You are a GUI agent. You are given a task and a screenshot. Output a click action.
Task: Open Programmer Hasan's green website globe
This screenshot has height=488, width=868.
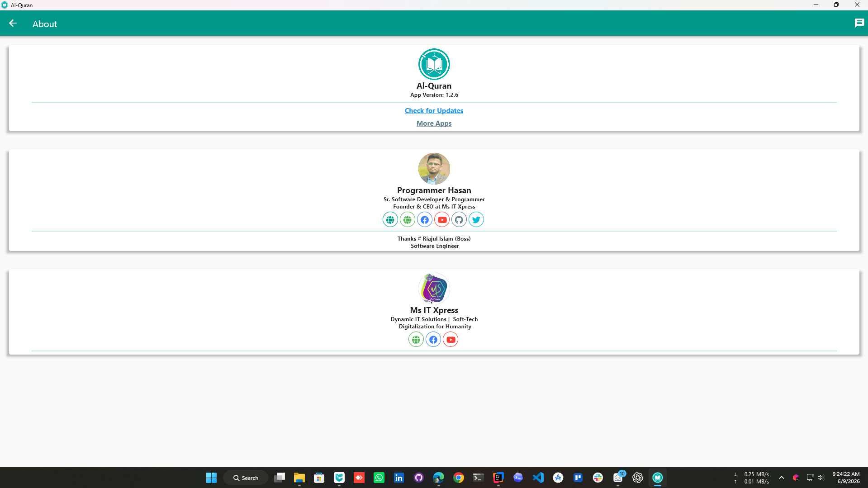408,220
